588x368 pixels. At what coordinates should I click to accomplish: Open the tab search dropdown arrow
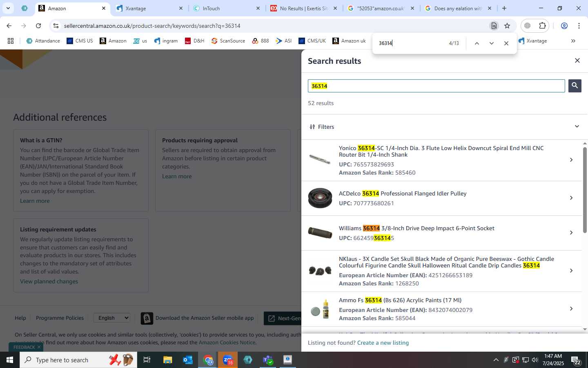click(x=8, y=8)
